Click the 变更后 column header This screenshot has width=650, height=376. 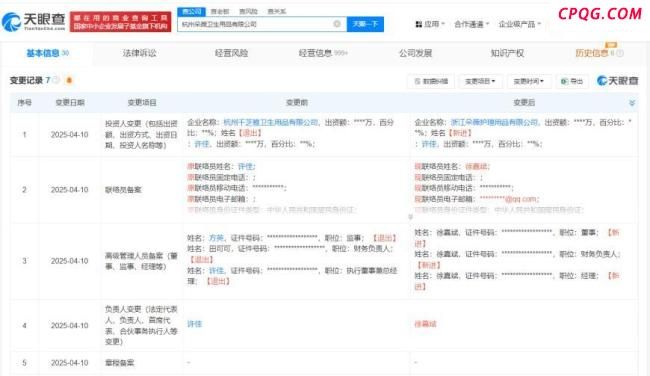[524, 102]
